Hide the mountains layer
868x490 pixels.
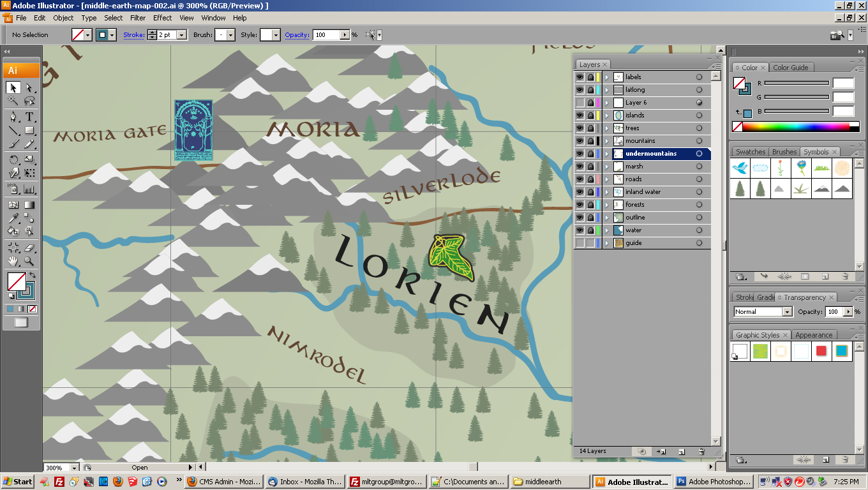click(x=579, y=140)
